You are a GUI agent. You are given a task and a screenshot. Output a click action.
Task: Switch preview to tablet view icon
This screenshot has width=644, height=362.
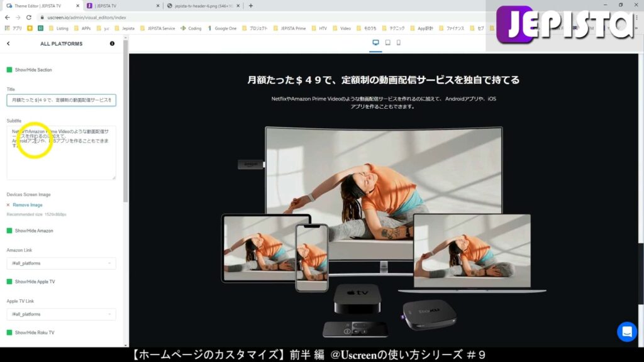pyautogui.click(x=387, y=43)
